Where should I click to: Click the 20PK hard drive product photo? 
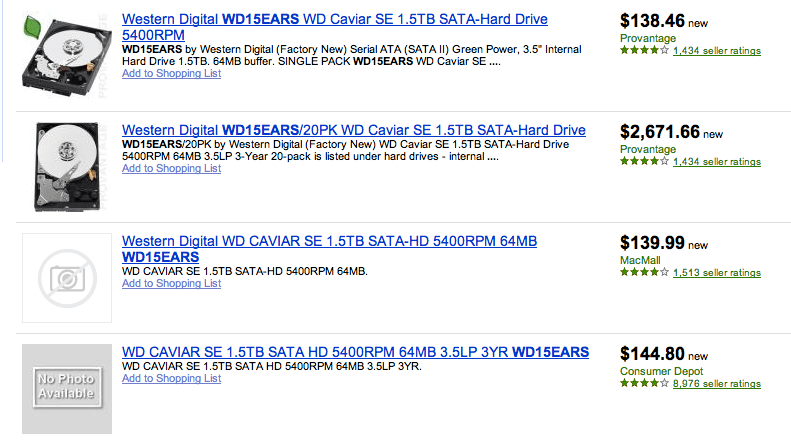click(66, 166)
